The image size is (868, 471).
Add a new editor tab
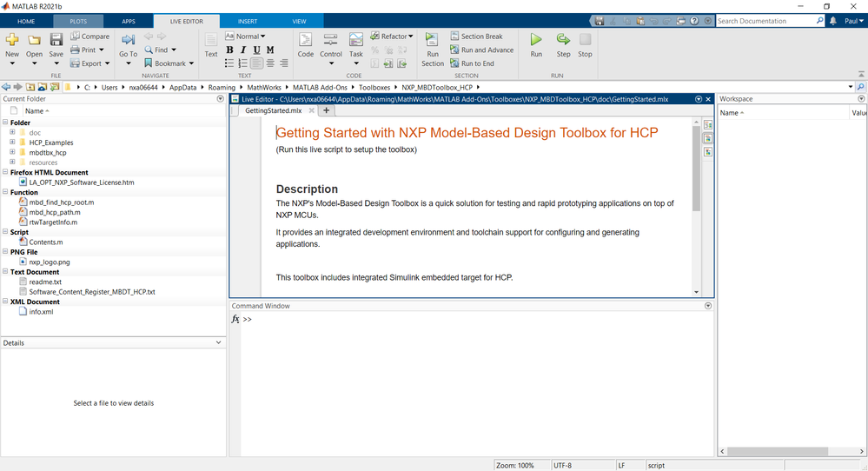[326, 110]
